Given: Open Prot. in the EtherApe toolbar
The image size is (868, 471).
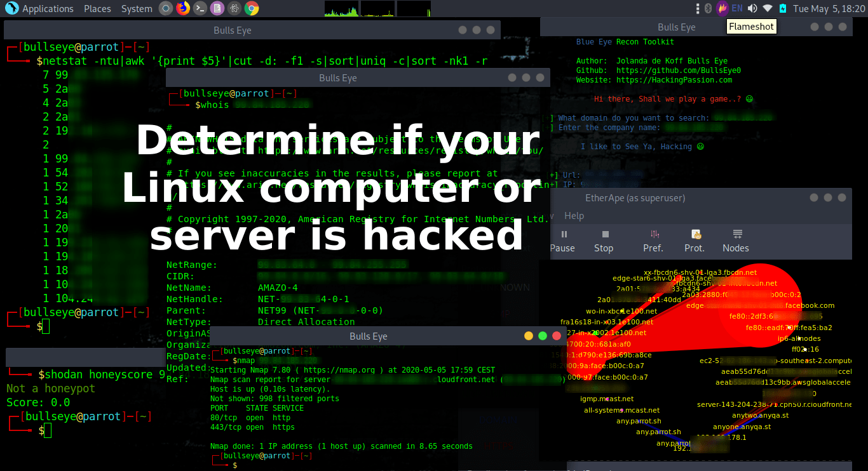Looking at the screenshot, I should point(695,241).
